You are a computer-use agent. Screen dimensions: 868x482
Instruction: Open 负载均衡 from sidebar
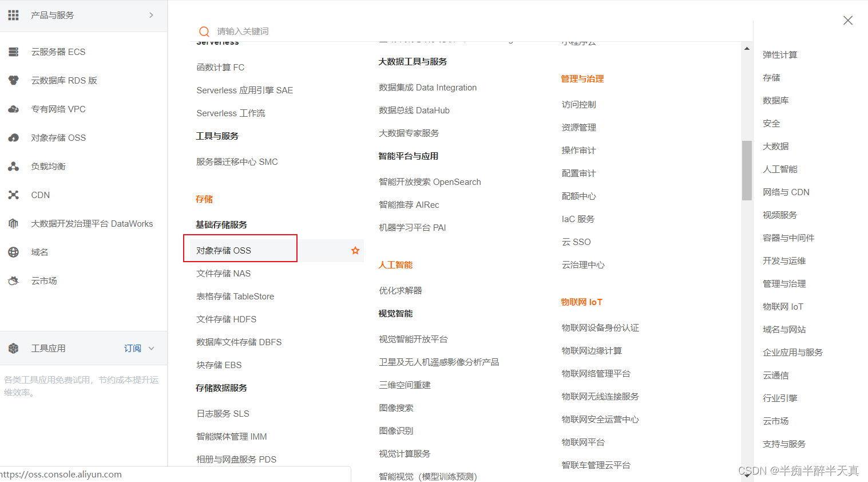click(x=49, y=166)
